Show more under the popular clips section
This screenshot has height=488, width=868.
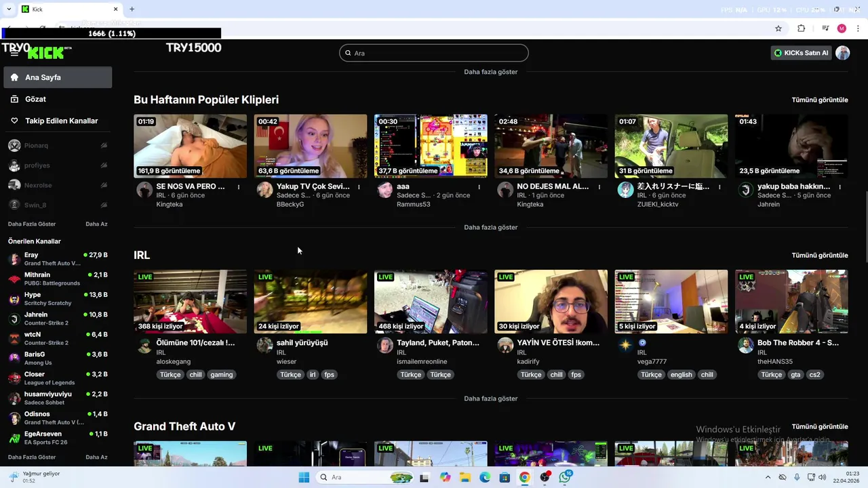point(491,227)
